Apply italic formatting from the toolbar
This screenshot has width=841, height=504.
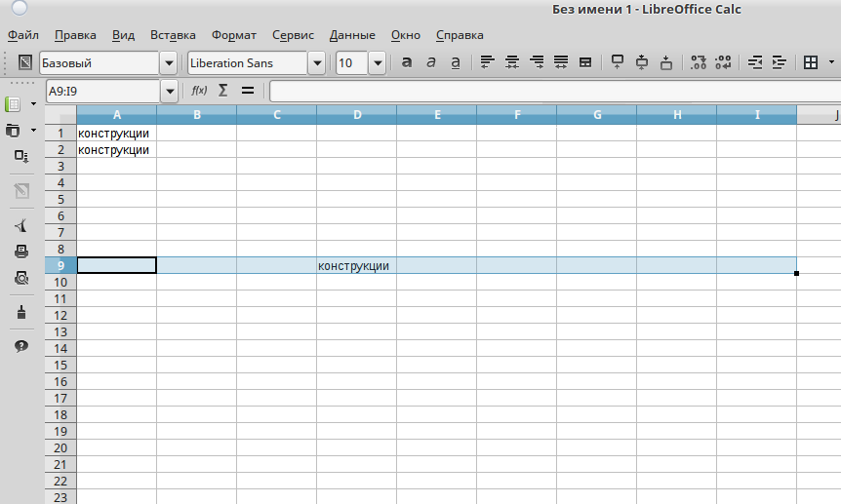[x=431, y=63]
